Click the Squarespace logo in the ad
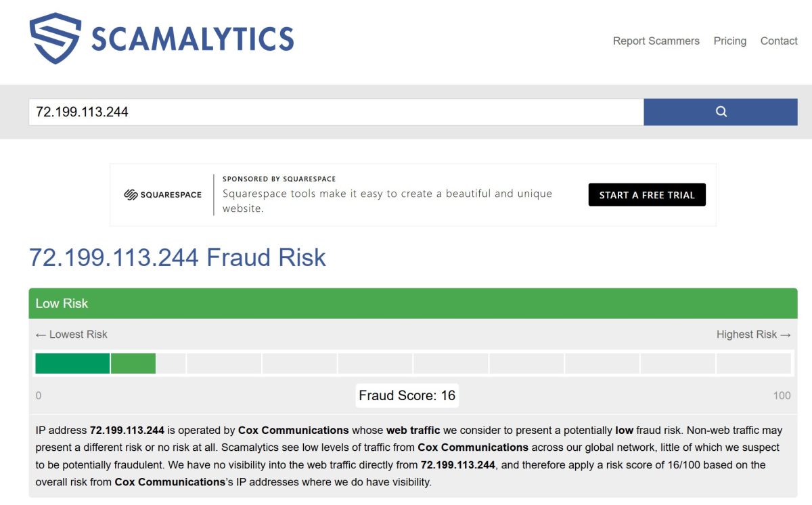 163,195
